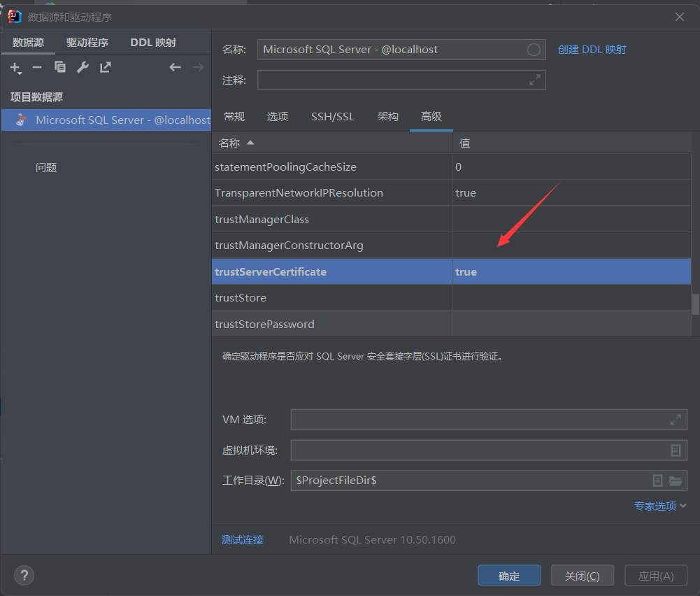Switch to the 数据源 tab
This screenshot has width=700, height=596.
[28, 43]
